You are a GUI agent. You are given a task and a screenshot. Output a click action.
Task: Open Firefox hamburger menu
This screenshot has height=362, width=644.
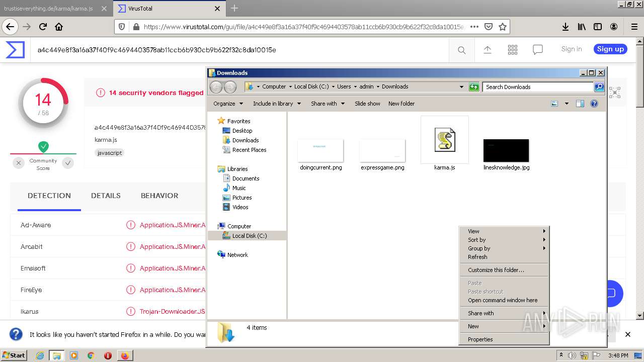point(634,27)
